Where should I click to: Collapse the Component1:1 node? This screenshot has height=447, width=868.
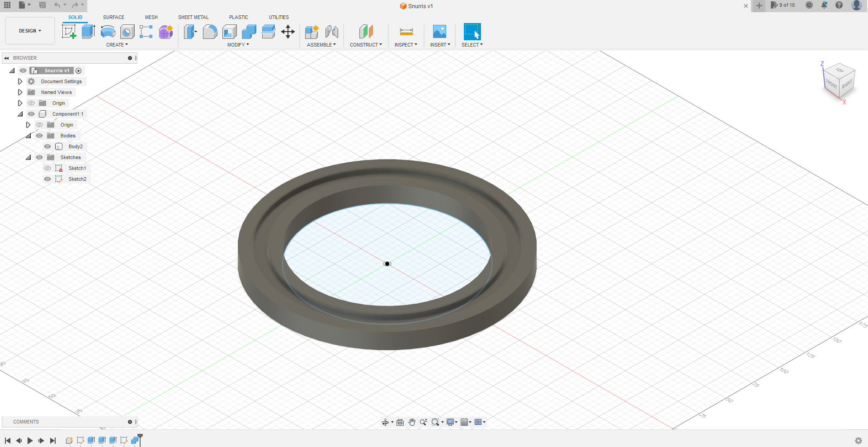pyautogui.click(x=20, y=114)
